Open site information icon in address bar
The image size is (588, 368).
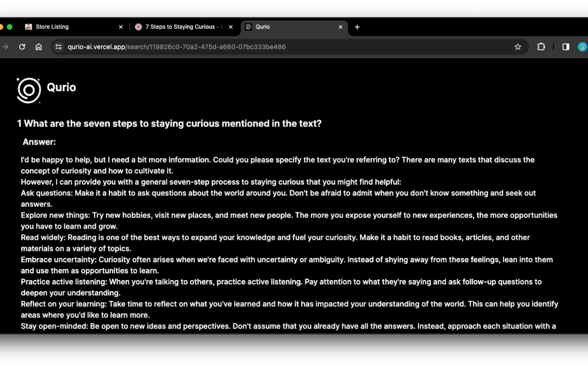click(58, 47)
